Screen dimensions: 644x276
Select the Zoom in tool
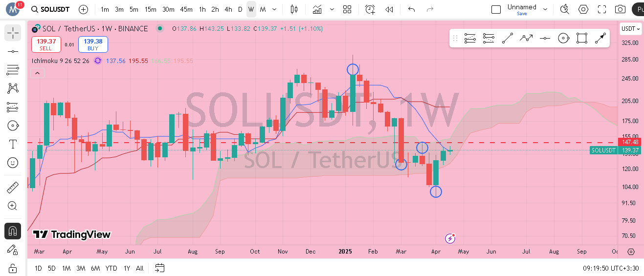coord(13,206)
